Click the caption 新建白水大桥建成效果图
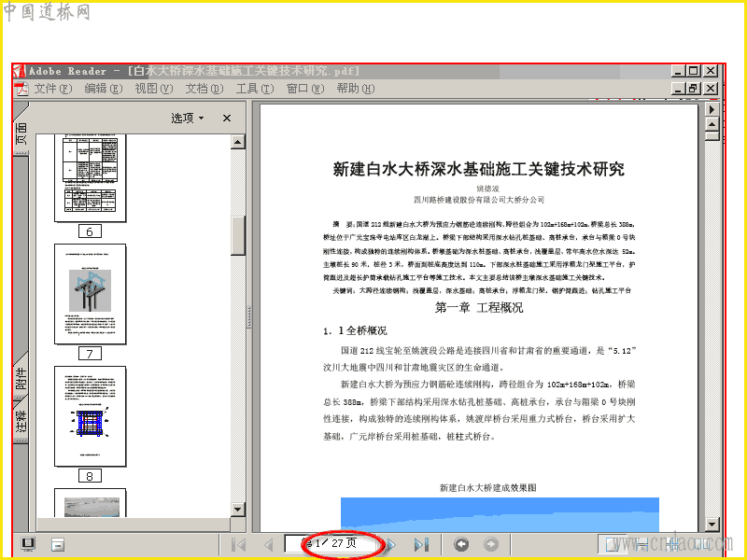 tap(487, 487)
